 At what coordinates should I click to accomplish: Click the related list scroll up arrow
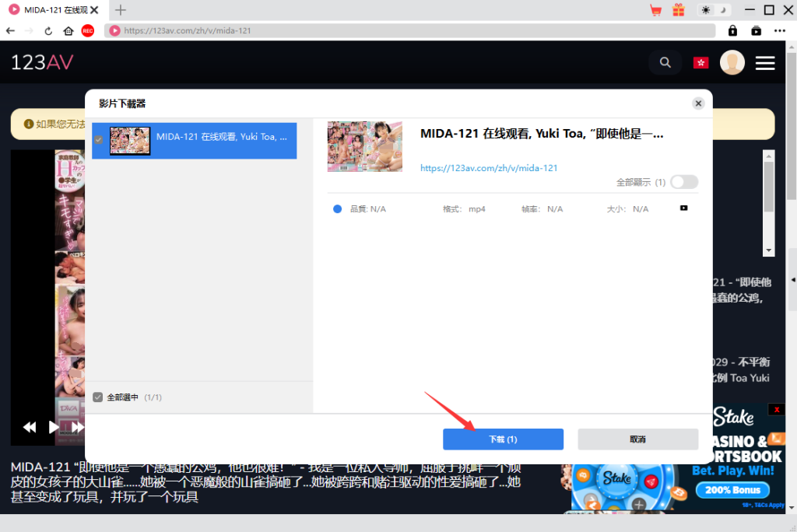click(x=768, y=156)
